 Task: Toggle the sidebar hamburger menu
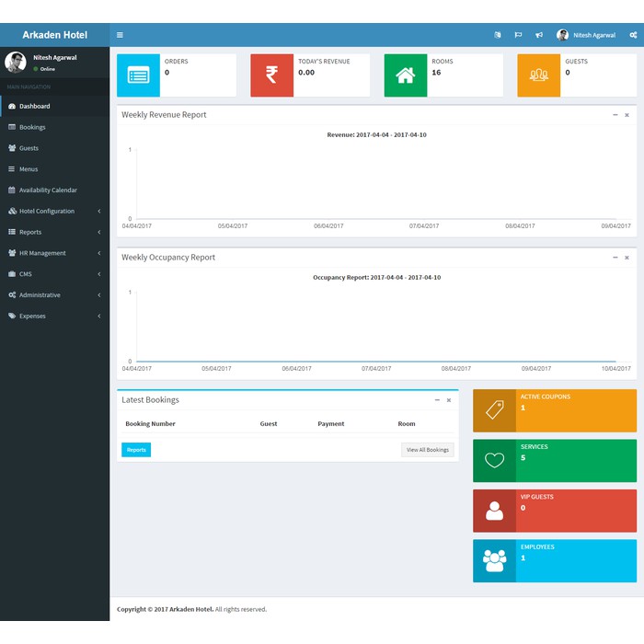pos(120,35)
